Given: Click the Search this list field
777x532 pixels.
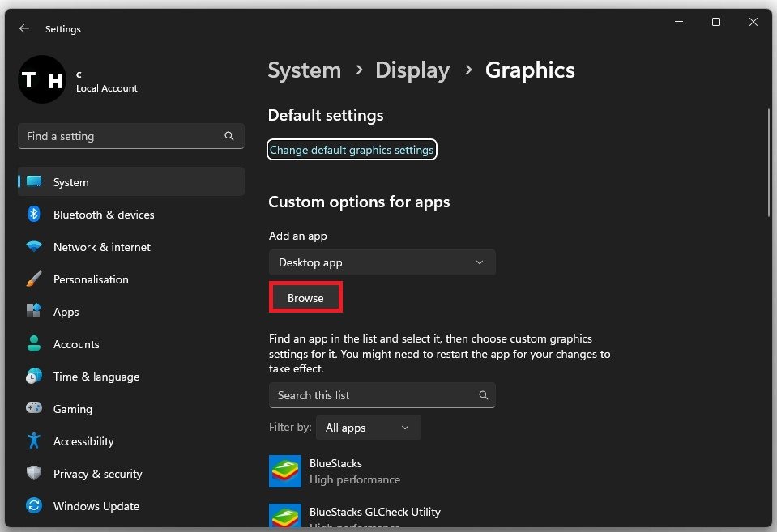Looking at the screenshot, I should pyautogui.click(x=373, y=395).
